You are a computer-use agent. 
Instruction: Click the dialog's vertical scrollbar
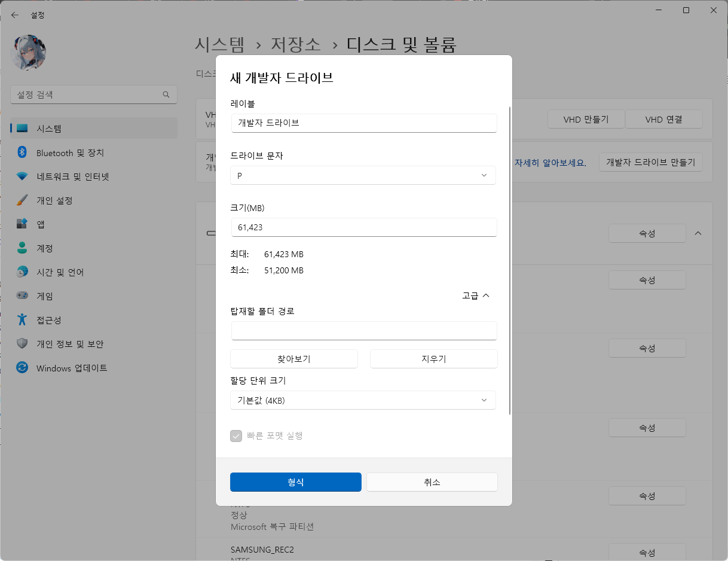(x=510, y=261)
